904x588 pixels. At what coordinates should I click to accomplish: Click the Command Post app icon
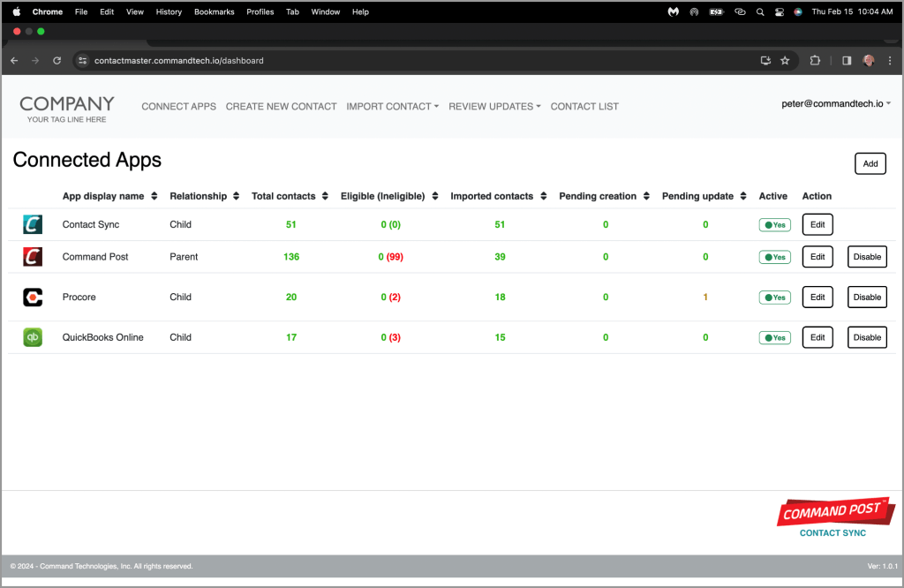33,256
